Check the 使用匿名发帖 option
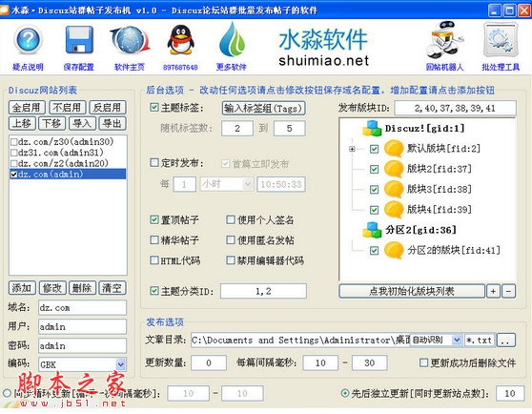This screenshot has width=532, height=414. click(x=231, y=240)
